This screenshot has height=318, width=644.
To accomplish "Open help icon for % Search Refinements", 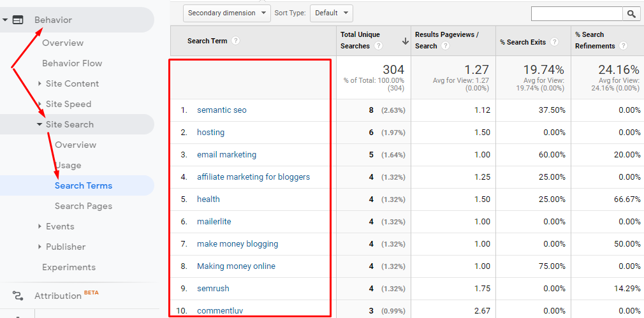I will 624,46.
